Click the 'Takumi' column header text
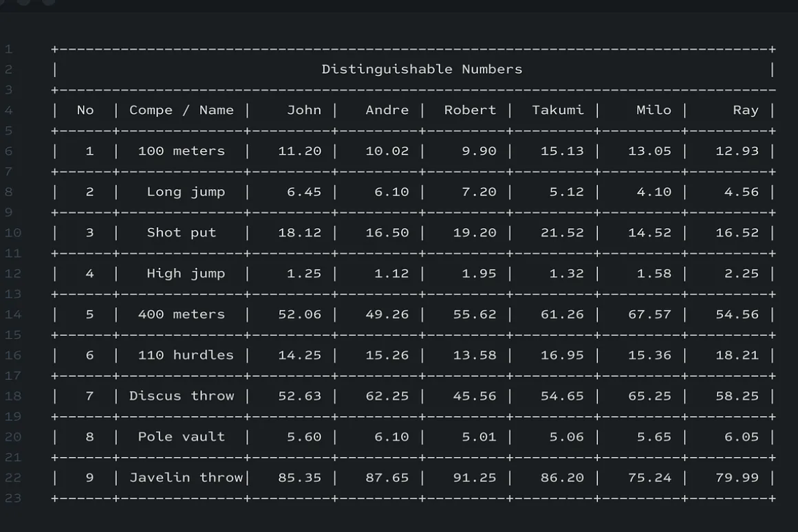798x532 pixels. click(558, 111)
